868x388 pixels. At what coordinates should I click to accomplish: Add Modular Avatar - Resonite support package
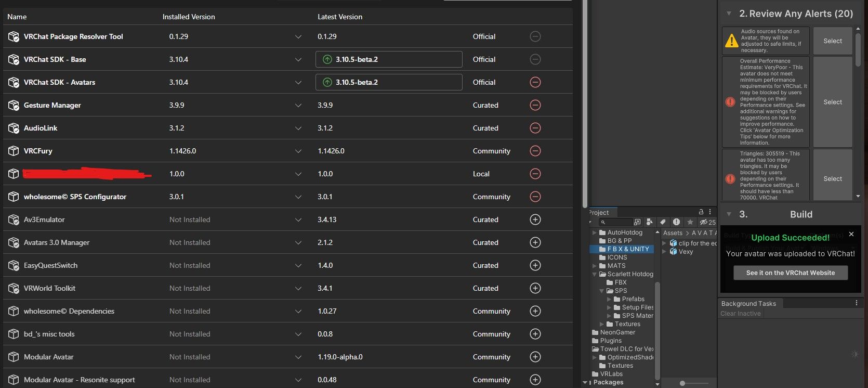535,380
